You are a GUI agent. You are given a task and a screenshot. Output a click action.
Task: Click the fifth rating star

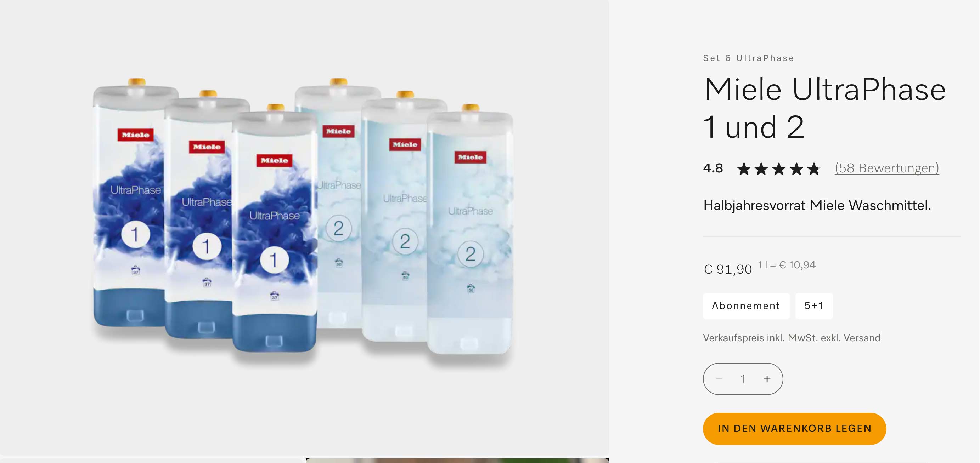[814, 169]
